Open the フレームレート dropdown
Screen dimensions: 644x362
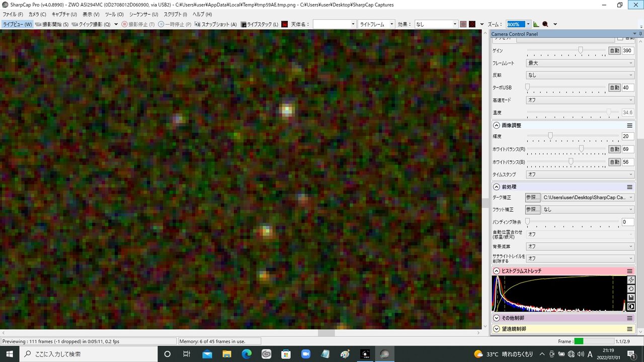coord(580,63)
